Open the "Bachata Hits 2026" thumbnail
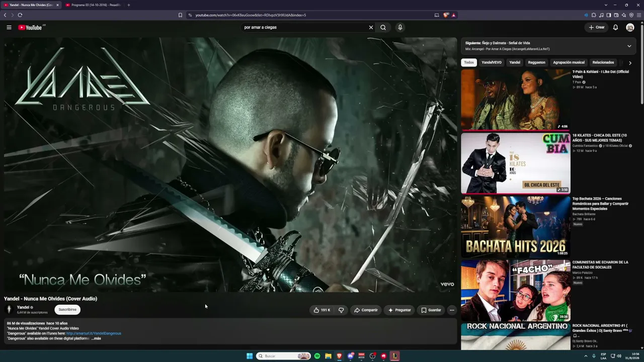This screenshot has width=644, height=362. (516, 227)
